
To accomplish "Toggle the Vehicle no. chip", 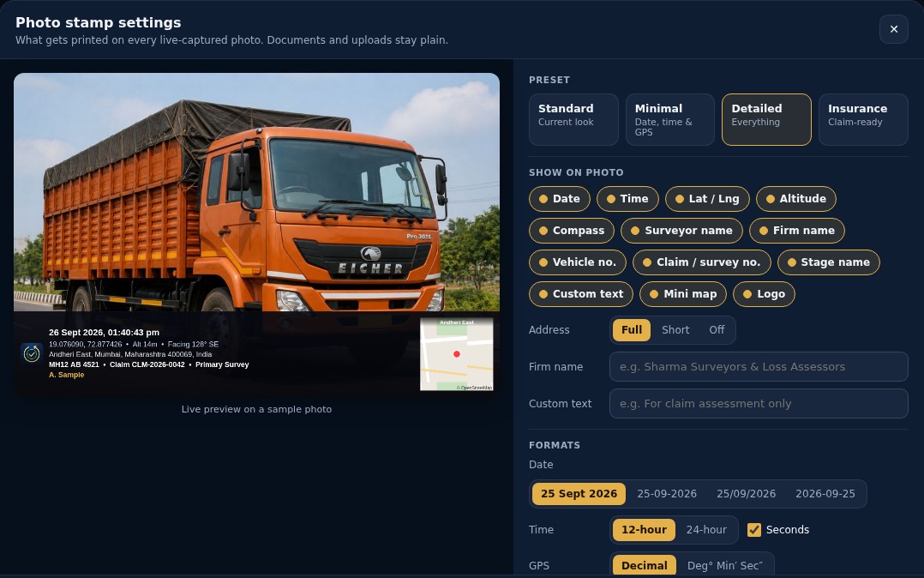I will 578,262.
